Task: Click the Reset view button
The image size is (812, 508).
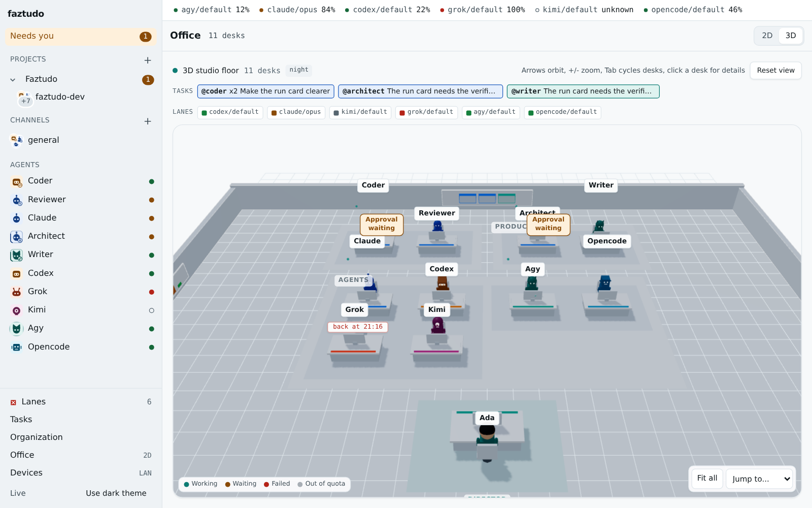Action: (775, 71)
